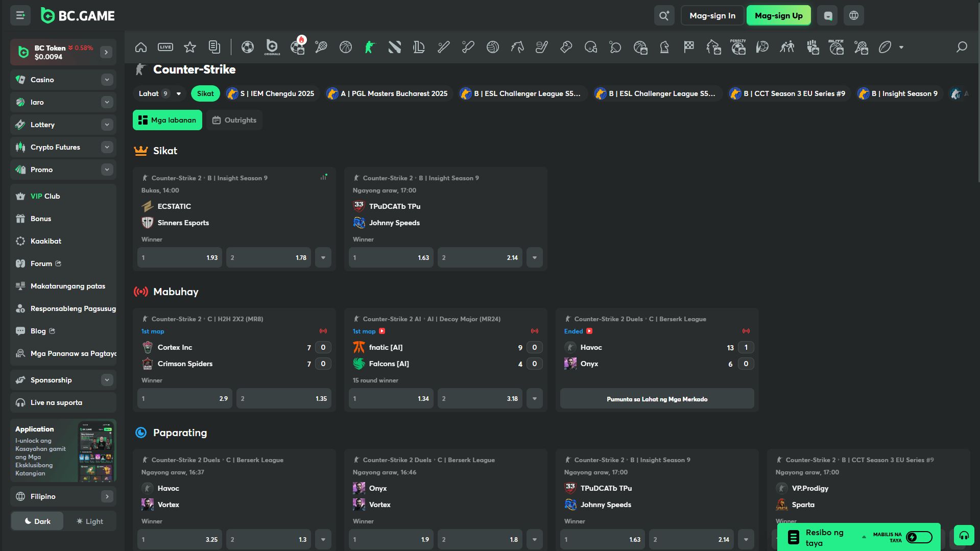Open the favorites star icon
Screen dimensions: 980x551
190,47
